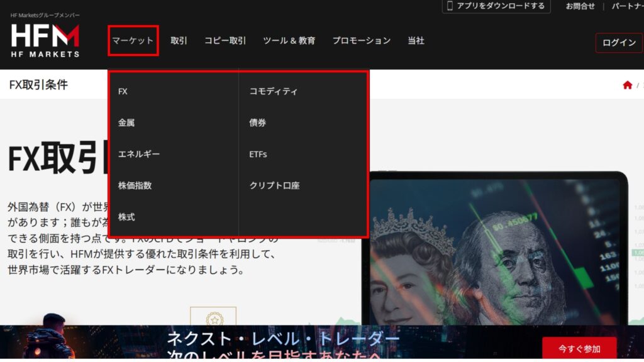Click the ログイン button
The image size is (644, 362).
tap(619, 43)
